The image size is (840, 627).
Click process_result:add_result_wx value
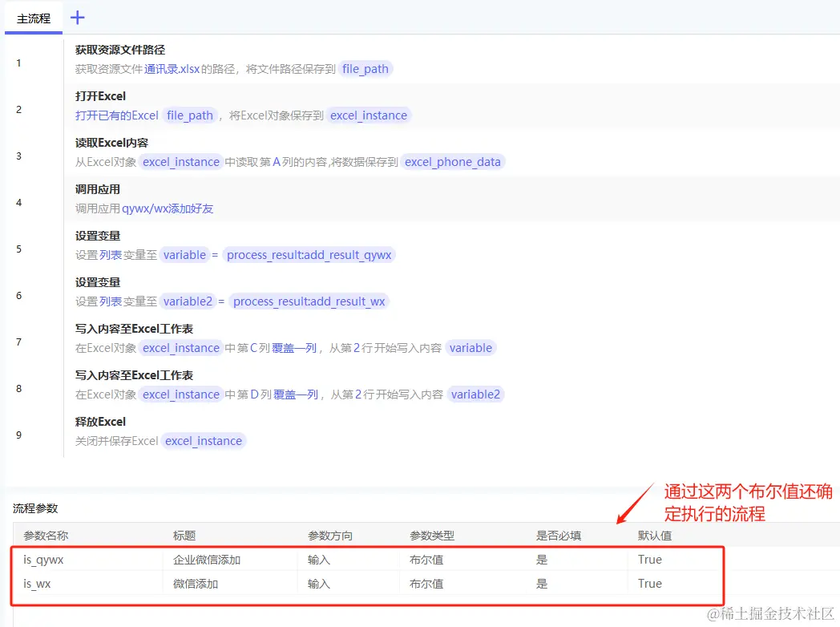[309, 301]
